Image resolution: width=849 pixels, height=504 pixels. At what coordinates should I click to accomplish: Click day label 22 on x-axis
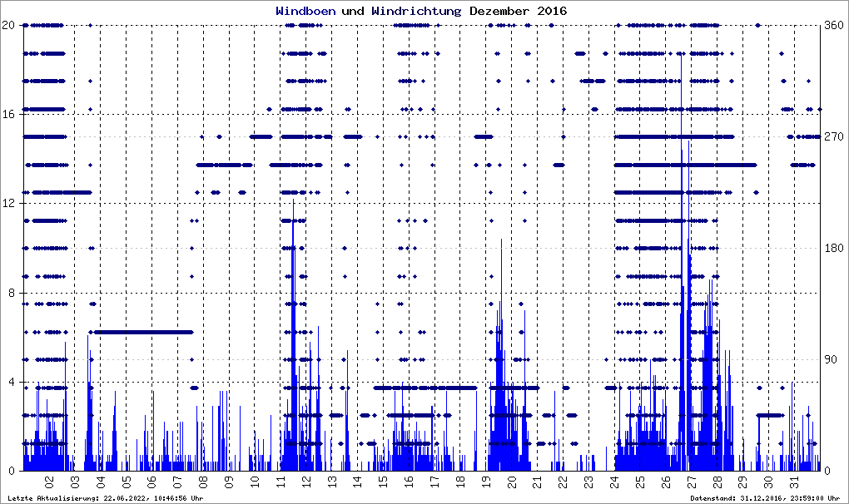tap(564, 481)
